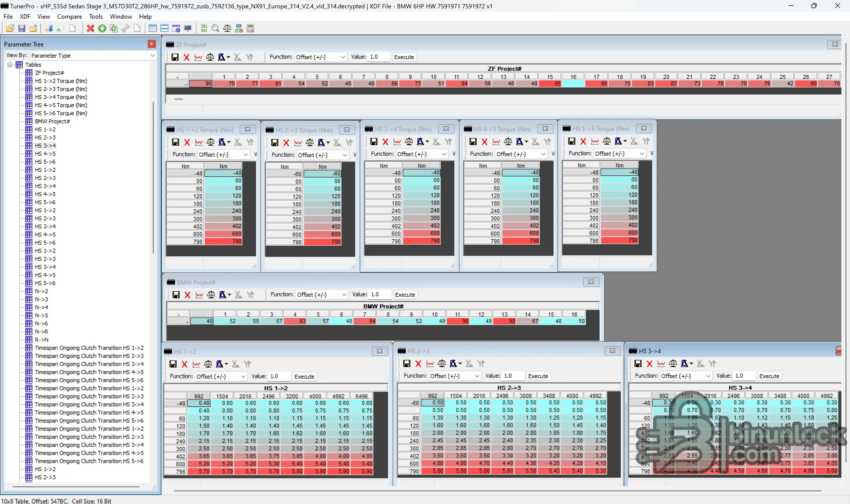
Task: Click the hex editor binary icon in main toolbar
Action: tap(204, 29)
